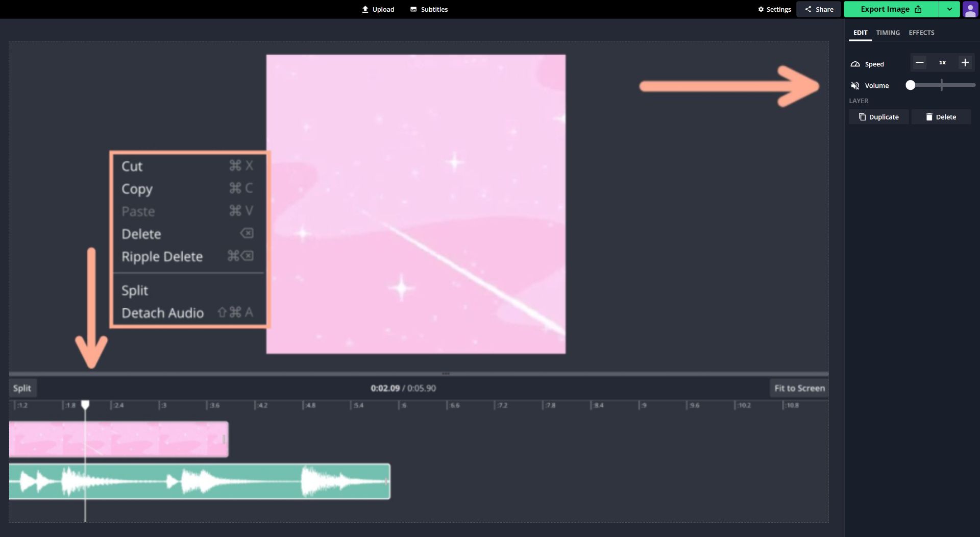The width and height of the screenshot is (980, 537).
Task: Switch to the TIMING tab
Action: click(x=888, y=32)
